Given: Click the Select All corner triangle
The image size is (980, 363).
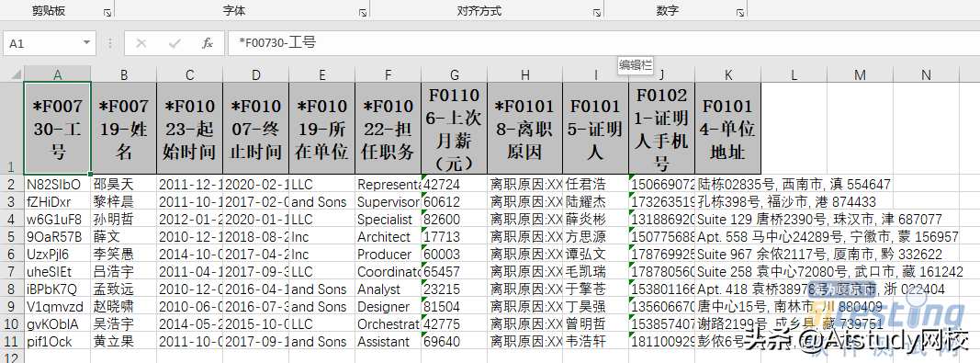Looking at the screenshot, I should (x=17, y=74).
